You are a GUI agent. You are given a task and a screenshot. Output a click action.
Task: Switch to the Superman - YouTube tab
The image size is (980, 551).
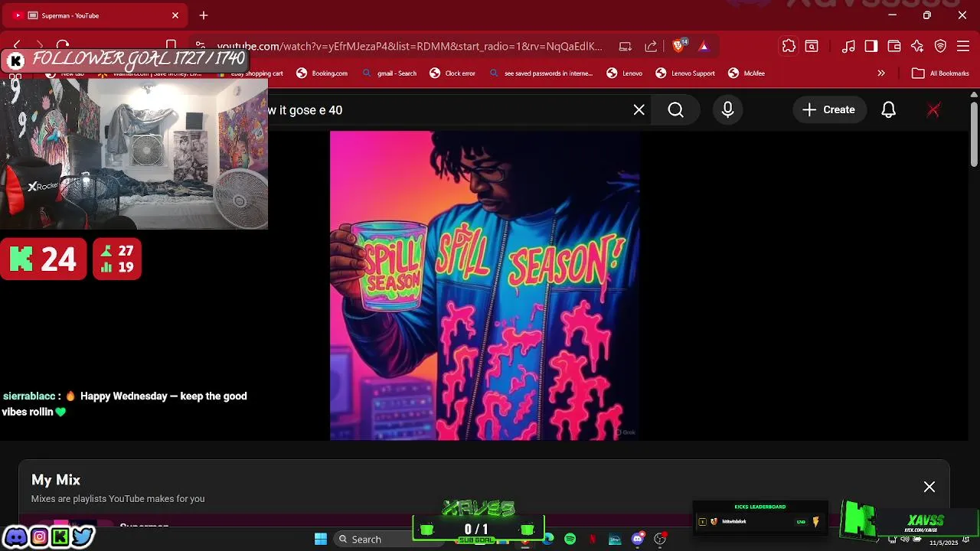pos(93,15)
